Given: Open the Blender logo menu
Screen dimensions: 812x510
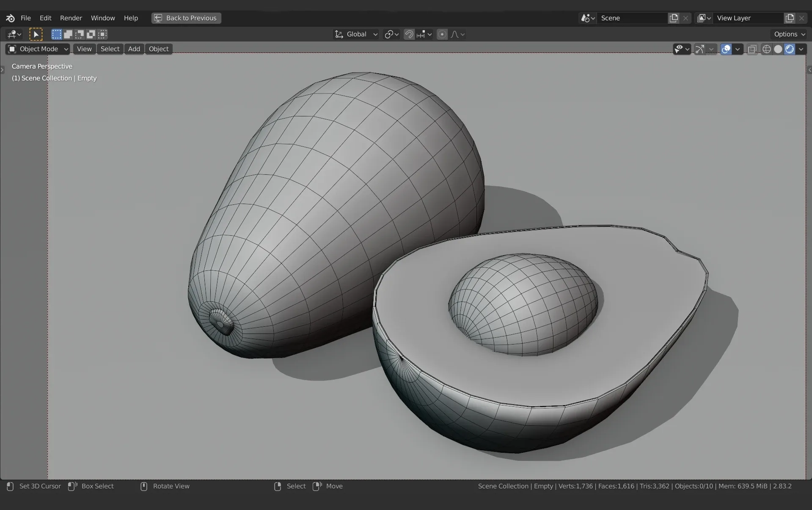Looking at the screenshot, I should 10,18.
